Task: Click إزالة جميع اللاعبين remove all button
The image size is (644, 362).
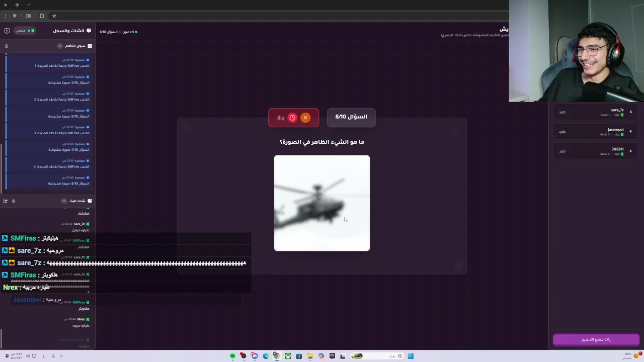Action: (x=596, y=339)
